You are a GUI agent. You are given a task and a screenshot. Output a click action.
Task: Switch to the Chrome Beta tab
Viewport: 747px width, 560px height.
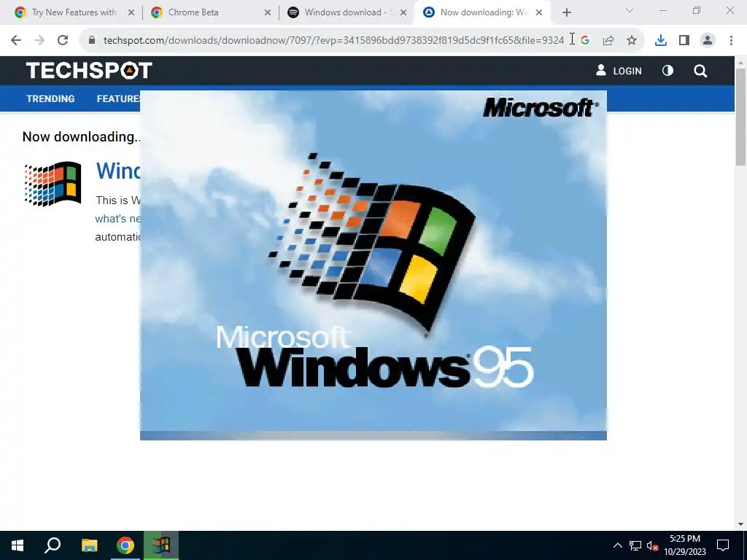(x=210, y=12)
